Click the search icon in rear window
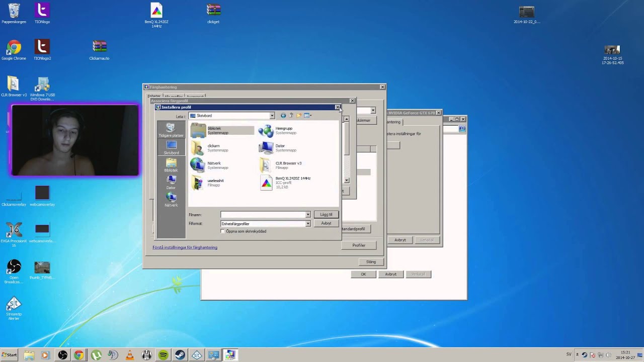Screen dimensions: 644x362 462,129
